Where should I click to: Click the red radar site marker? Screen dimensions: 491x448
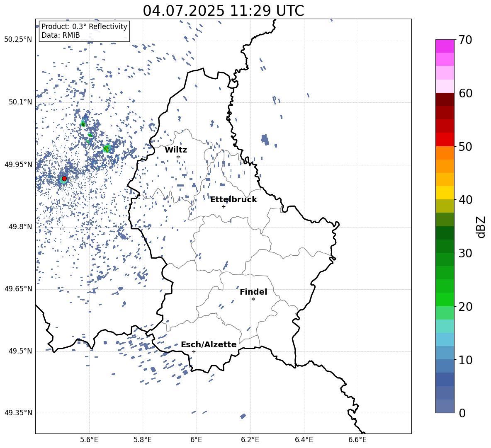(x=64, y=179)
